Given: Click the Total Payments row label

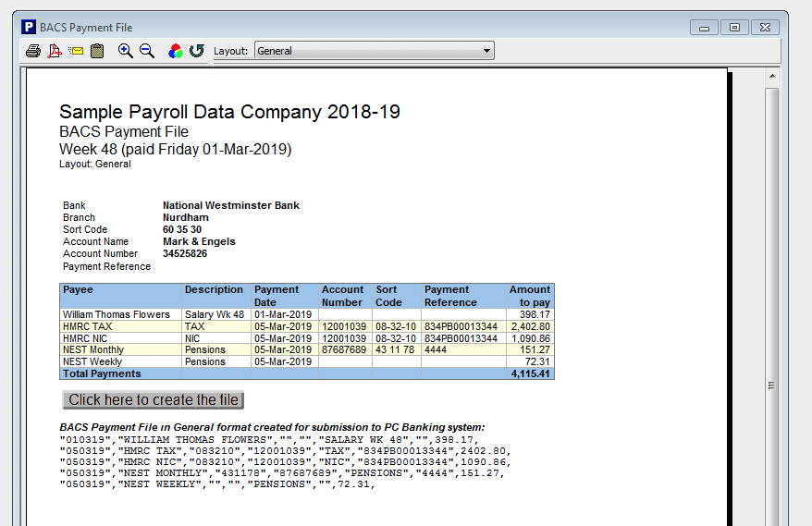Looking at the screenshot, I should tap(102, 373).
